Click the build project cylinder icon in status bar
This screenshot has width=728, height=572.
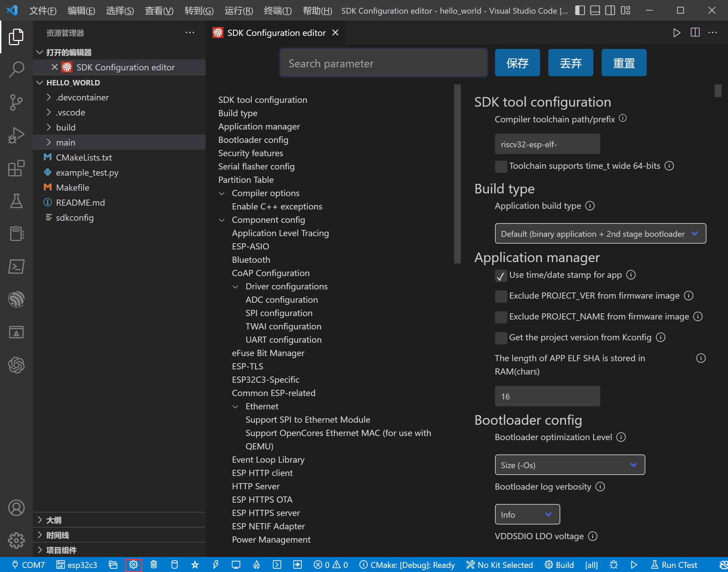[174, 565]
